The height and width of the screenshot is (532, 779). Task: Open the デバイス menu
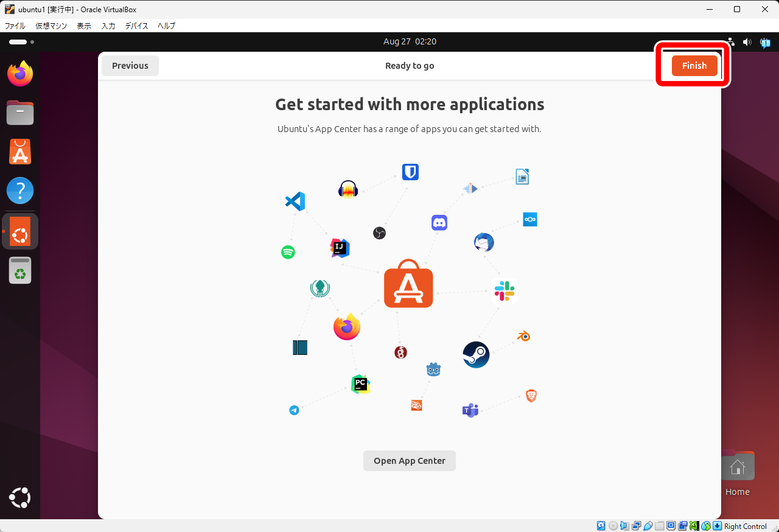click(136, 26)
